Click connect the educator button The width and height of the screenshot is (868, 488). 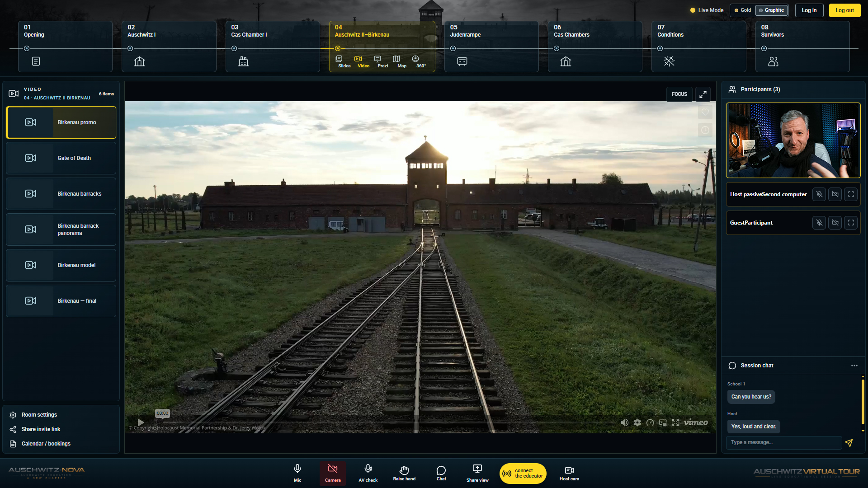pyautogui.click(x=523, y=474)
